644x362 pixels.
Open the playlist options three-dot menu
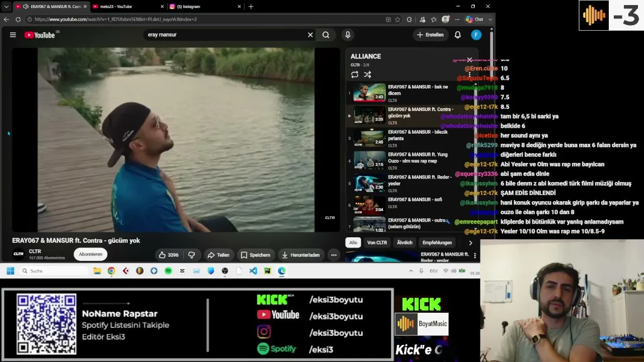click(x=469, y=74)
